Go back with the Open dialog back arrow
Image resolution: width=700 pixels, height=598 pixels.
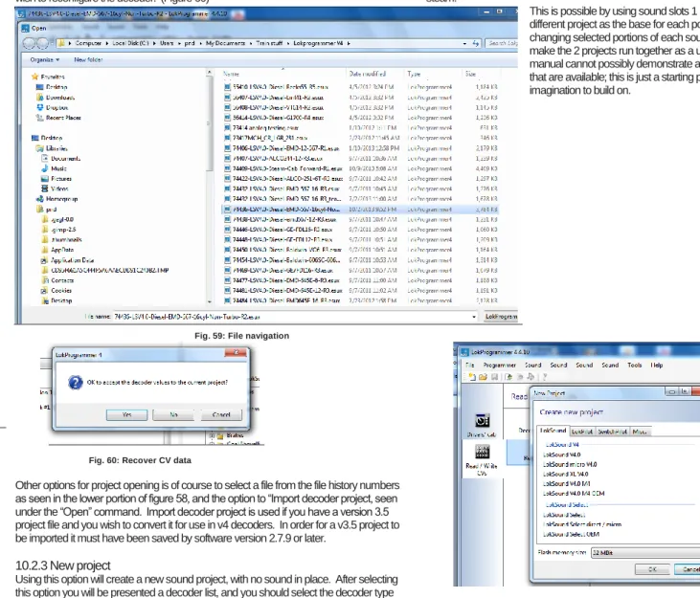pyautogui.click(x=29, y=43)
